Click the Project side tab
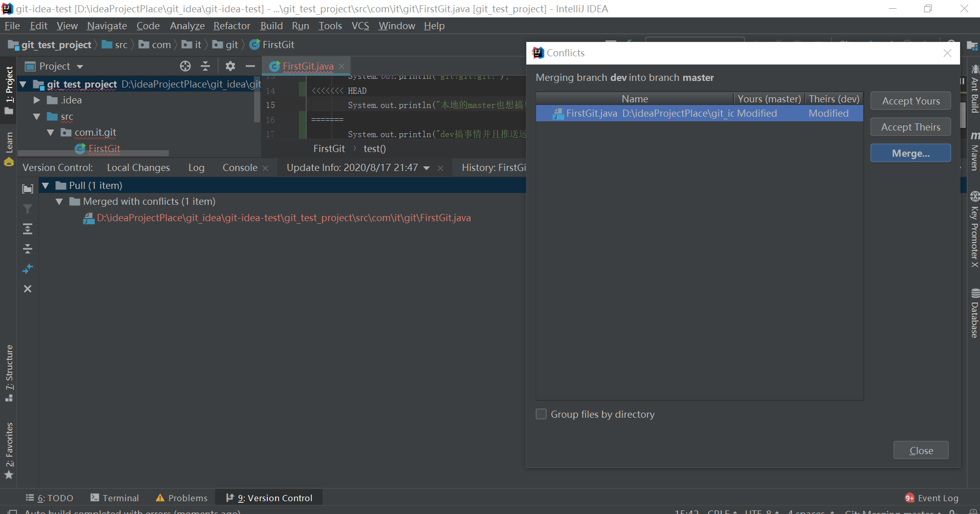 (x=9, y=90)
